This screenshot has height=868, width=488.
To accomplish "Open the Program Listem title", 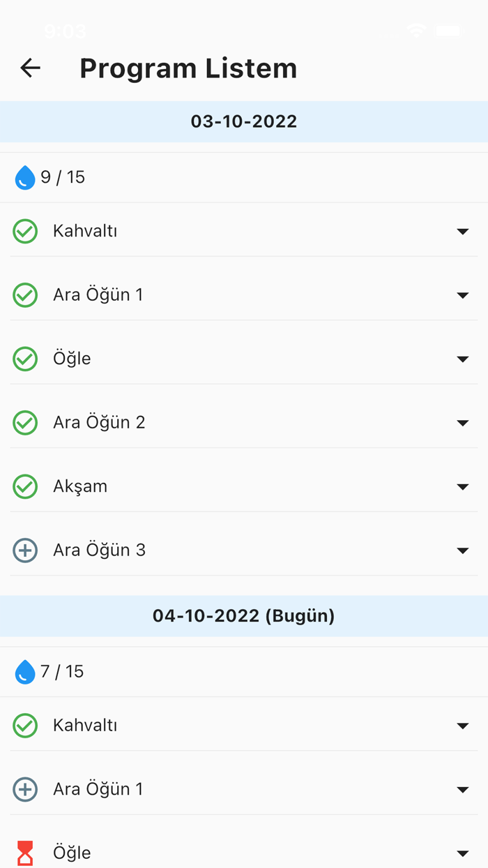I will [x=188, y=68].
